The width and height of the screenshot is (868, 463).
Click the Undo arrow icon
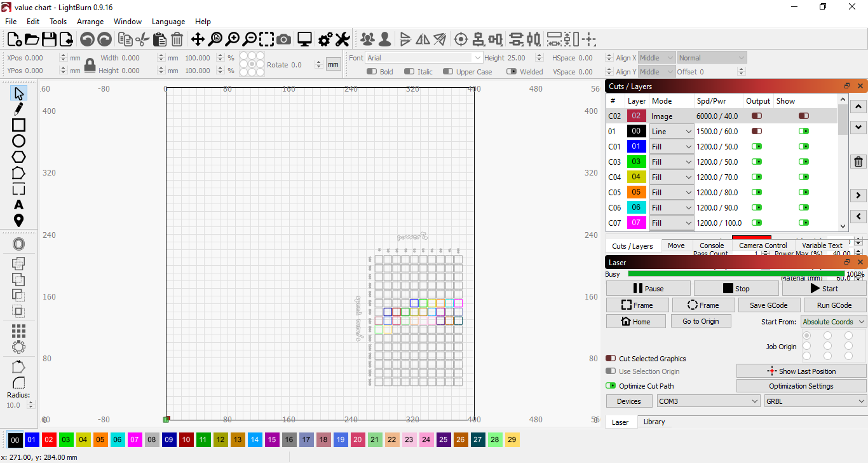click(x=87, y=39)
